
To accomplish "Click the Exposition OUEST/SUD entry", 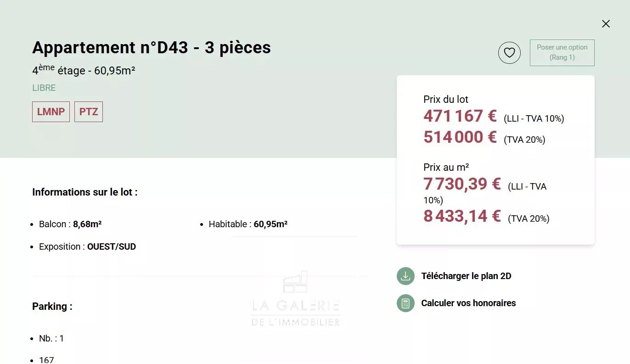I will [87, 247].
